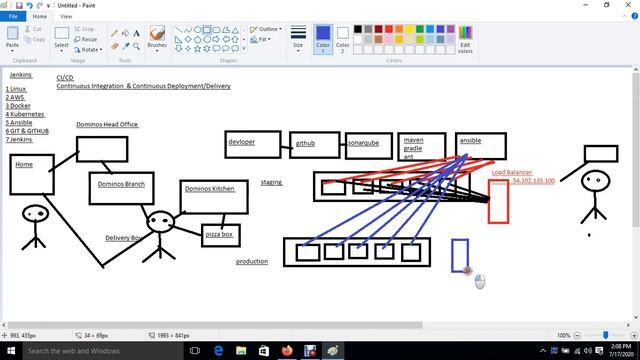Open the File menu
Viewport: 640px width, 360px height.
pos(13,16)
